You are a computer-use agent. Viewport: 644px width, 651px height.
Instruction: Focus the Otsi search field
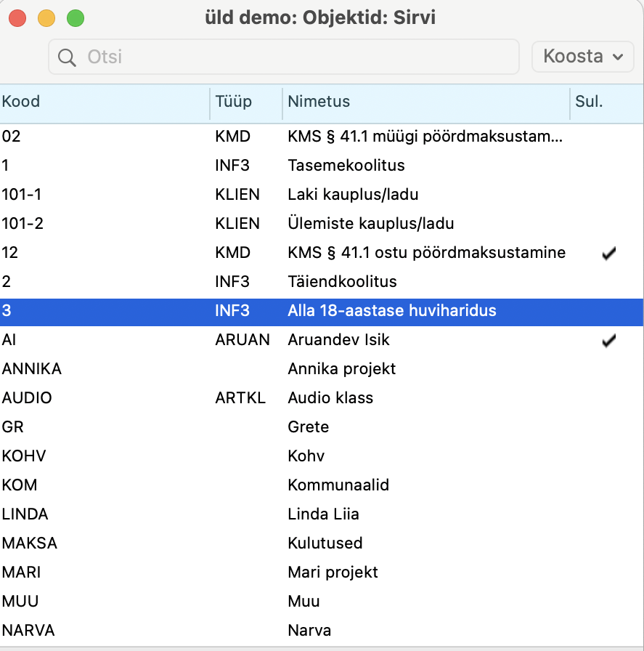(x=284, y=57)
